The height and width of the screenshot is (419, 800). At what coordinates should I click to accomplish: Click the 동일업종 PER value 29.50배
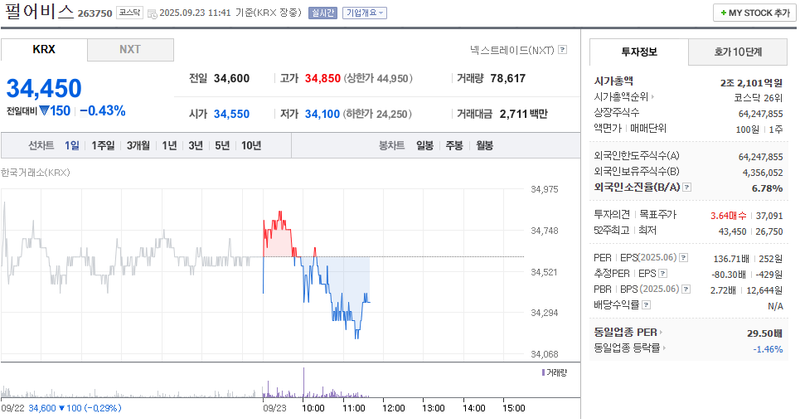(764, 334)
